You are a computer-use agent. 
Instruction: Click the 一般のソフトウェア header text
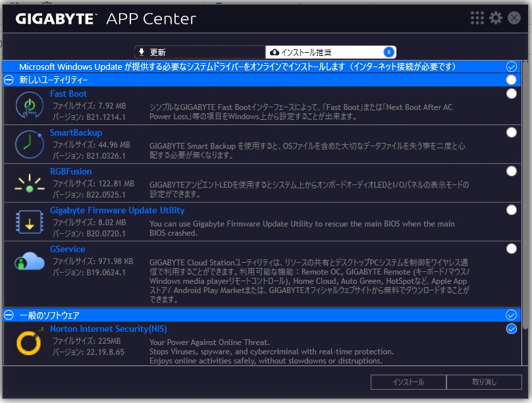(49, 315)
